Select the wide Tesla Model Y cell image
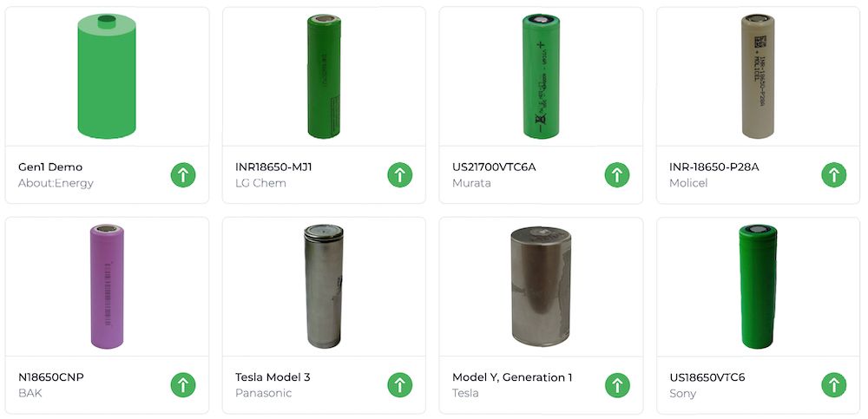Image resolution: width=868 pixels, height=419 pixels. click(x=541, y=286)
